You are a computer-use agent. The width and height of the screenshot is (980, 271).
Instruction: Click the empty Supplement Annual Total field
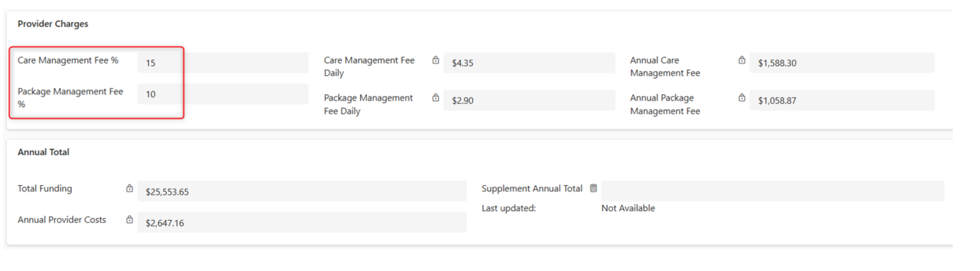(x=772, y=191)
